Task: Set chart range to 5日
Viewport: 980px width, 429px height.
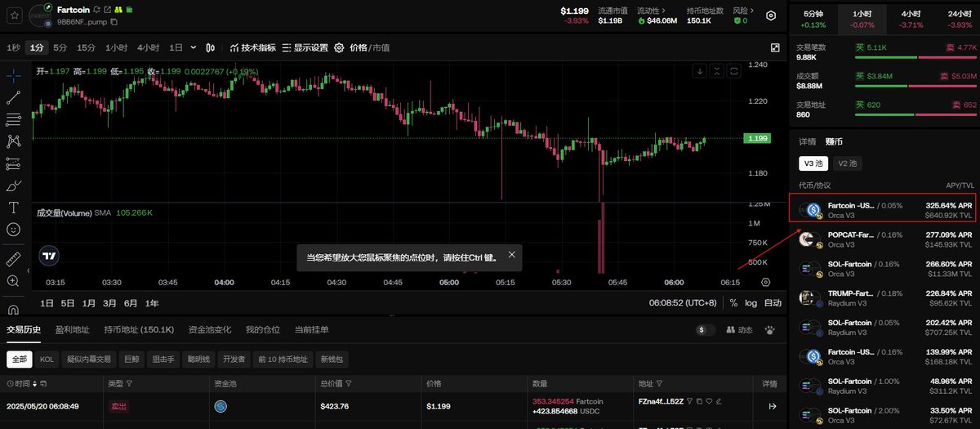Action: (68, 303)
